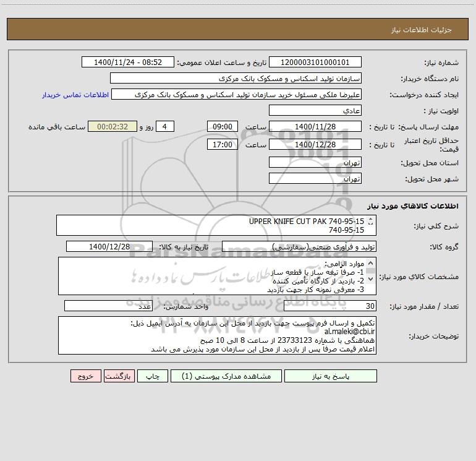Click the گروه کالا field
476x461 pixels.
pos(299,246)
